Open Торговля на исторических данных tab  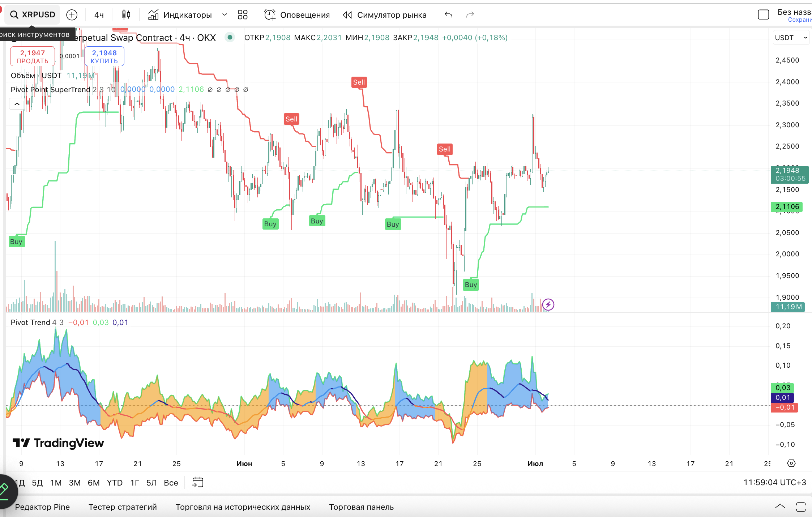pyautogui.click(x=243, y=507)
